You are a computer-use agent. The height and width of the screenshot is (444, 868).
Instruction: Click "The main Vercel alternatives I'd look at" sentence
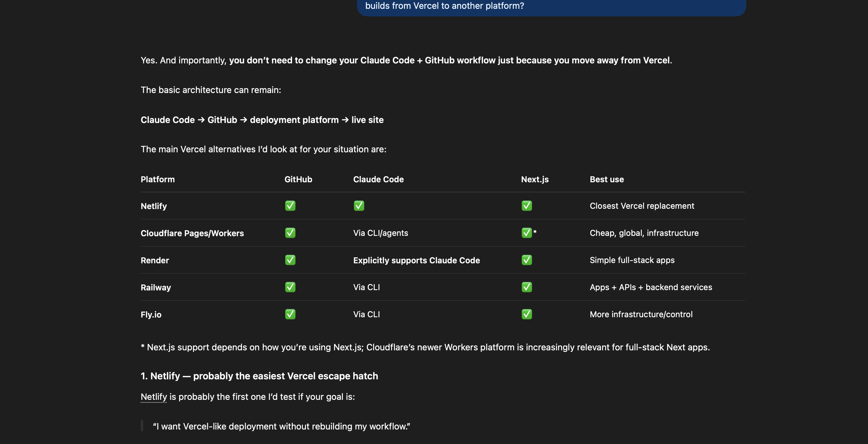click(263, 149)
